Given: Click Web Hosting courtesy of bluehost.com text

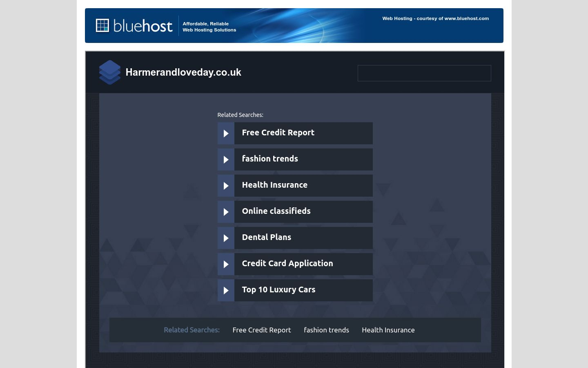Looking at the screenshot, I should [436, 18].
